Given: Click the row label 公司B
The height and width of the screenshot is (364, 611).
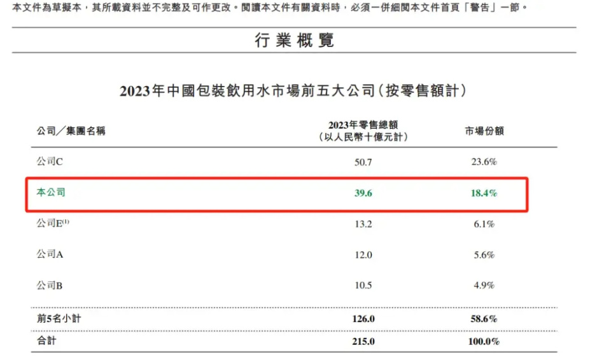Looking at the screenshot, I should 50,285.
